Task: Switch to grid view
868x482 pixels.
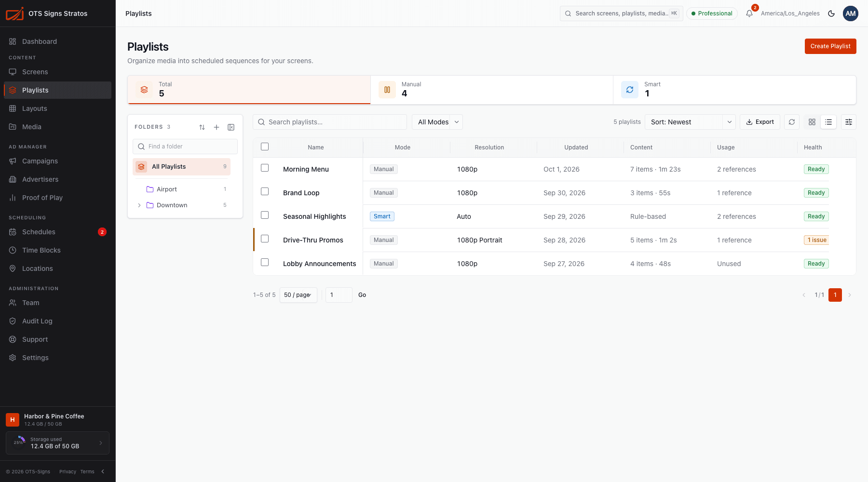Action: pos(812,122)
